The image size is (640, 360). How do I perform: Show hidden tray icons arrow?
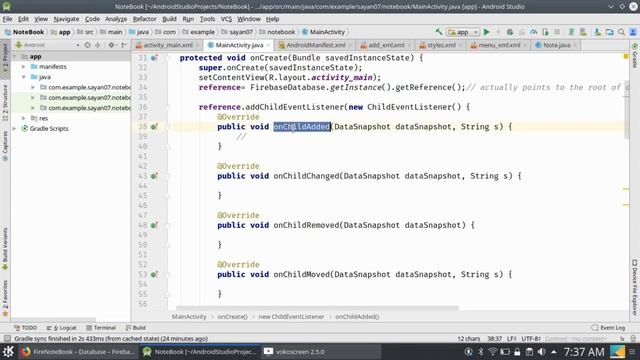554,351
